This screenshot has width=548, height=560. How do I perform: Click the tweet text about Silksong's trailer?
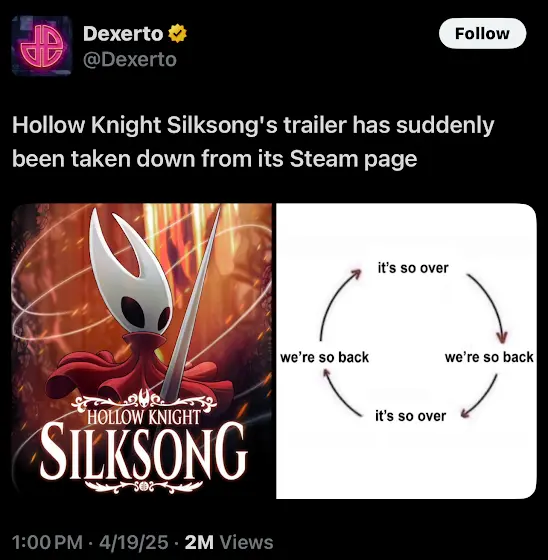tap(253, 141)
